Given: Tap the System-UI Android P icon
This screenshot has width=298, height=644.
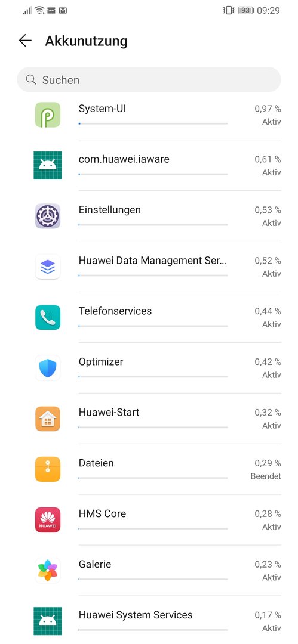Looking at the screenshot, I should [48, 114].
